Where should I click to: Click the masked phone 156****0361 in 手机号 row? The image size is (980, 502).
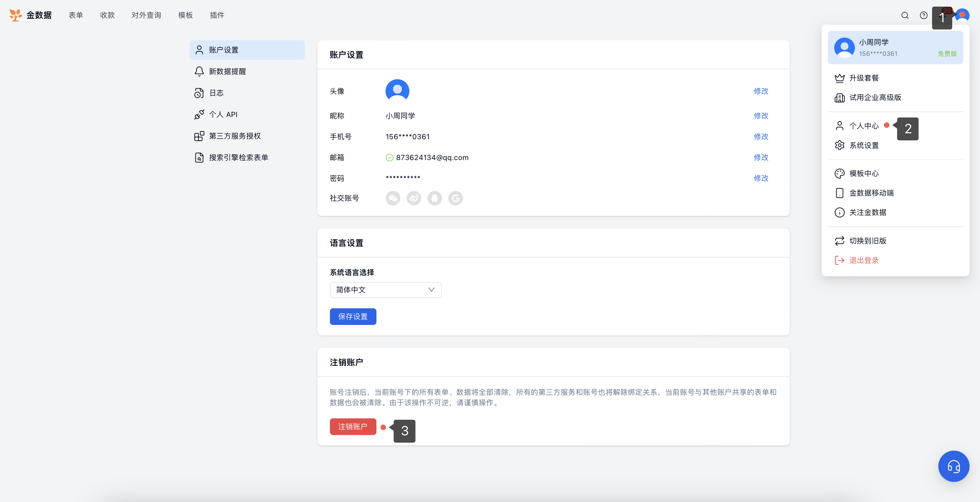407,136
